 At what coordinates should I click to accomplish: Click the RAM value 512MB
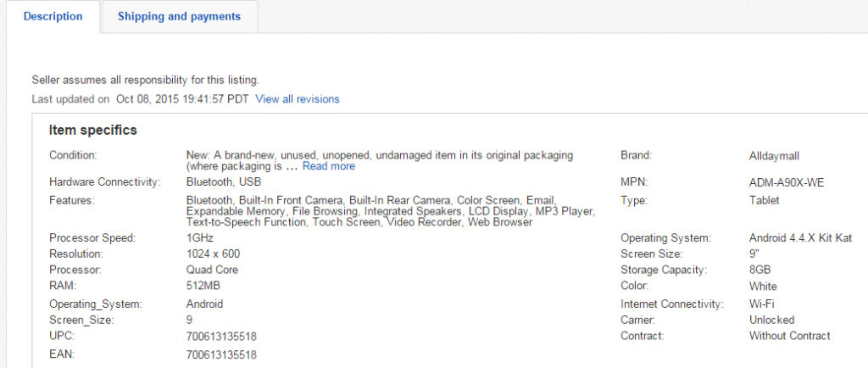point(202,287)
